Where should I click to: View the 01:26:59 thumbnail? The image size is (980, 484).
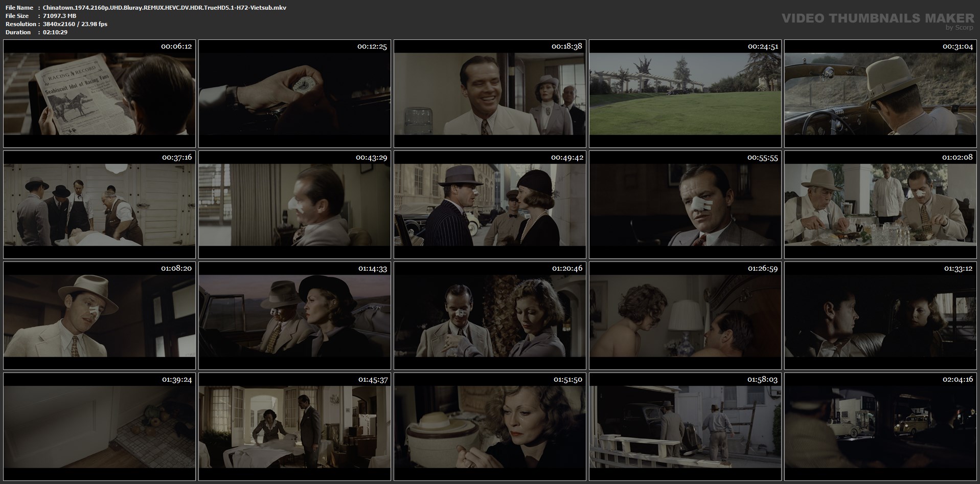(x=685, y=315)
